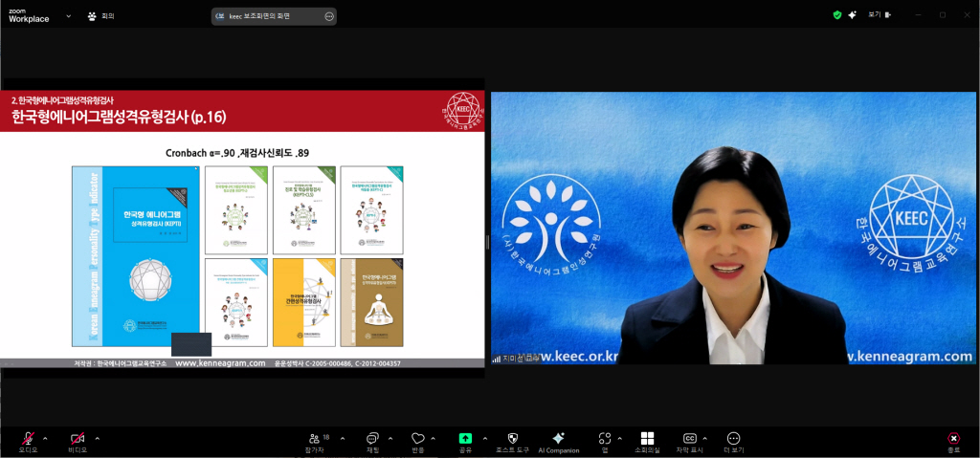Click the Cronbach reliability text
This screenshot has width=980, height=458.
click(237, 153)
